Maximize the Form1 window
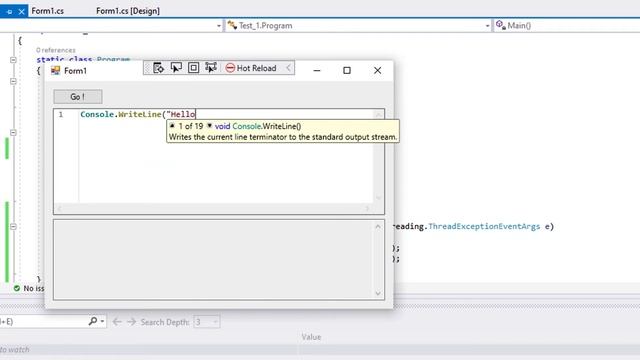Screen dimensions: 640x360 click(347, 71)
